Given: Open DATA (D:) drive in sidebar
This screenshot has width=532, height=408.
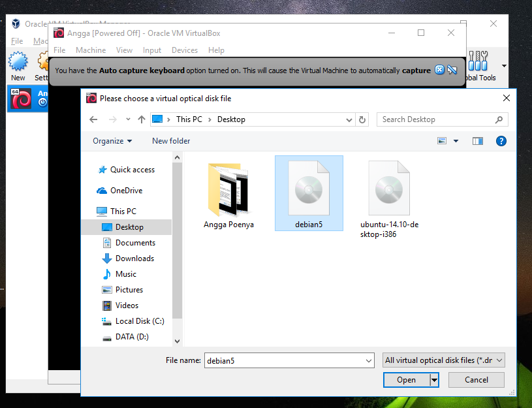Looking at the screenshot, I should pyautogui.click(x=125, y=337).
